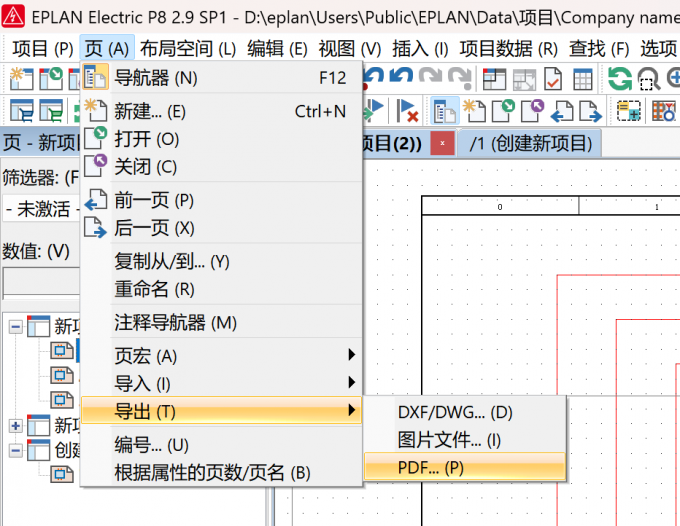Open the 未激活 filter dropdown
680x526 pixels.
41,209
